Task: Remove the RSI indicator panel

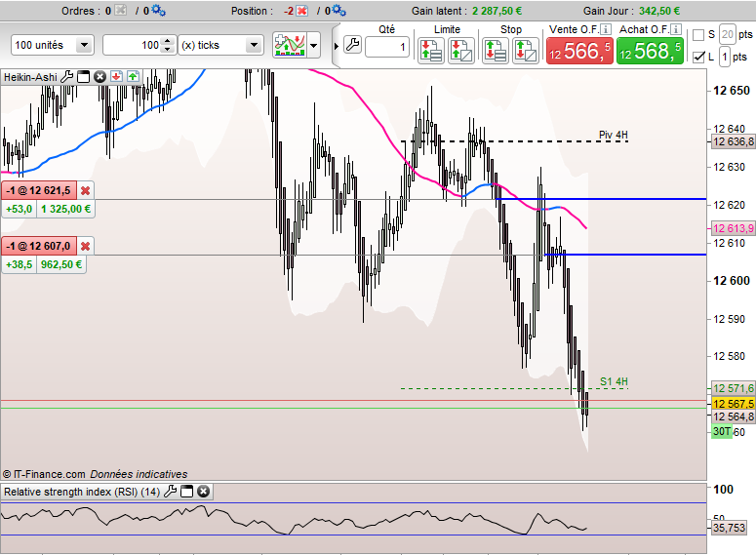Action: pos(204,492)
